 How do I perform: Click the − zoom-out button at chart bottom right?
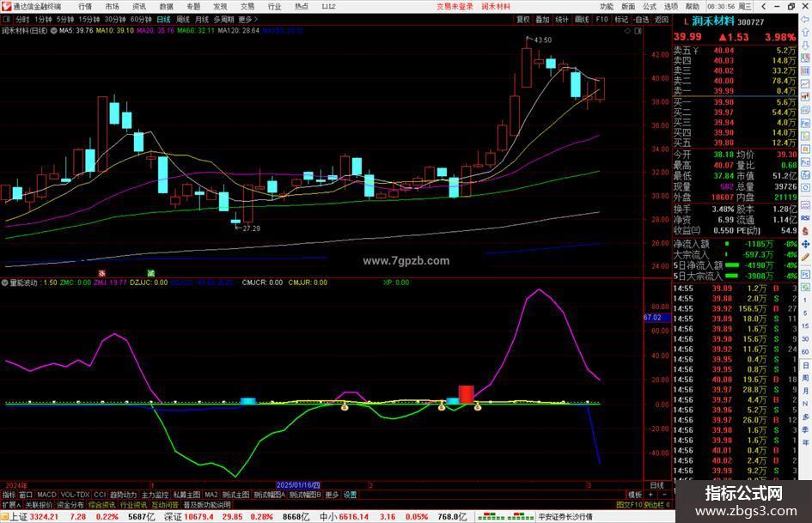(665, 495)
